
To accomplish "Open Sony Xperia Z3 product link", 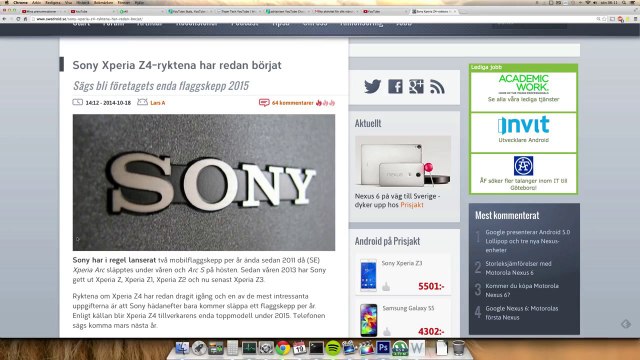I will 402,263.
